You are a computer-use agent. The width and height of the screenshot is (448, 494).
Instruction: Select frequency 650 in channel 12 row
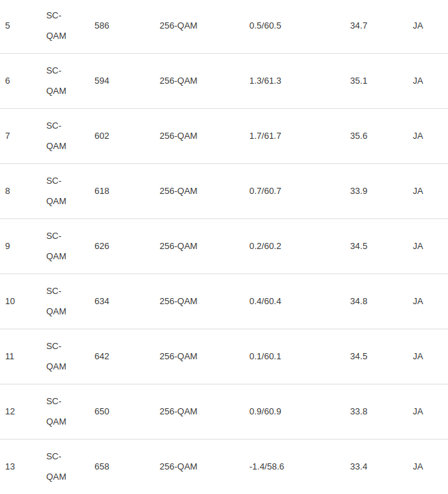pos(101,412)
